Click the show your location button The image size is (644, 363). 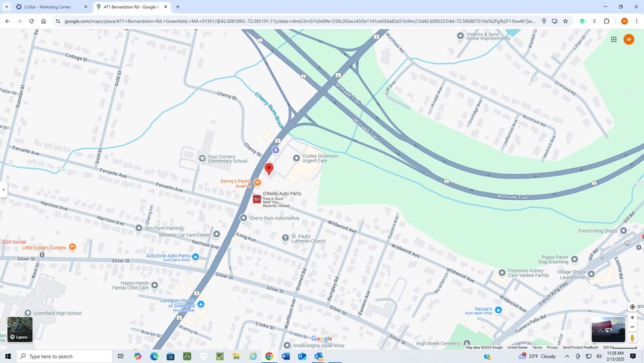coord(632,307)
